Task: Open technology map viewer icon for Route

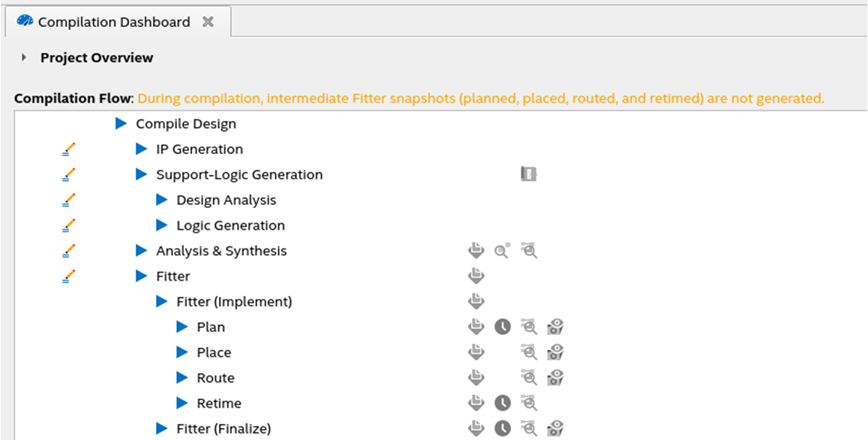Action: click(530, 378)
